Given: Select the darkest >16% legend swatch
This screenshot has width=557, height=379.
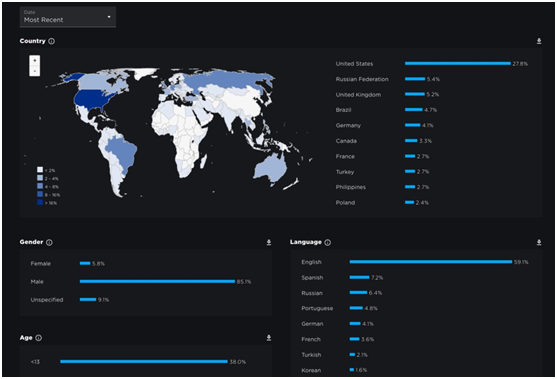Looking at the screenshot, I should point(40,202).
